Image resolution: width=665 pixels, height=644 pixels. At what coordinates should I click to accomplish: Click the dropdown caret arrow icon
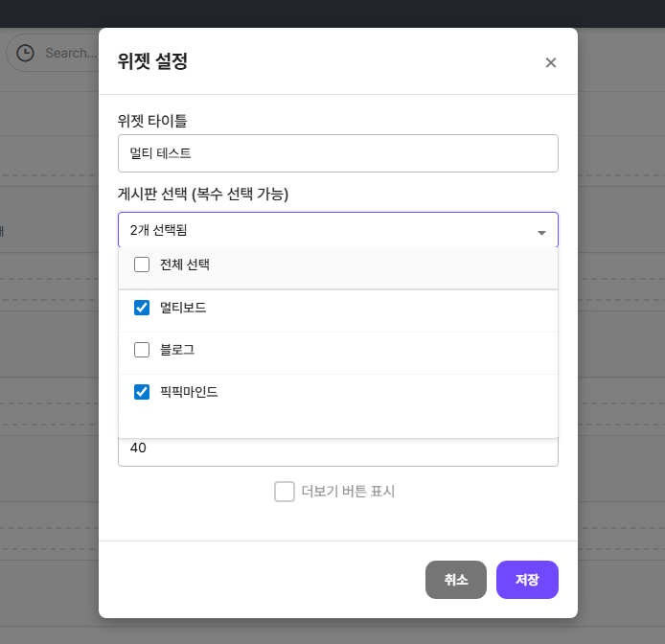click(541, 232)
